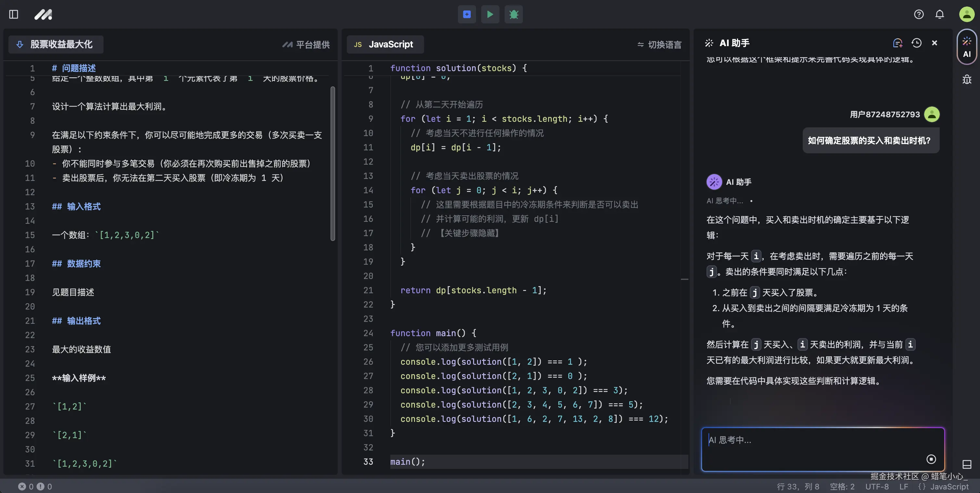This screenshot has height=493, width=980.
Task: Open user avatar at top right
Action: click(966, 14)
